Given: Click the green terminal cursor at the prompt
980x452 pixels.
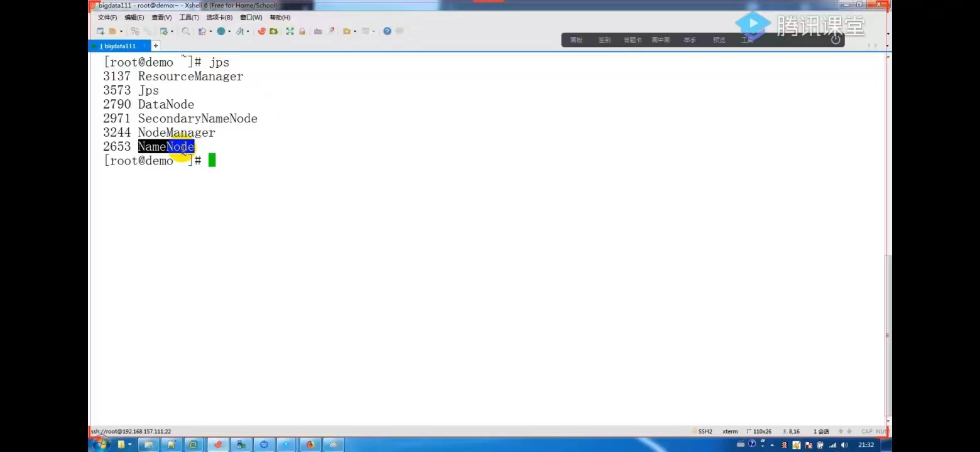Looking at the screenshot, I should (x=212, y=161).
